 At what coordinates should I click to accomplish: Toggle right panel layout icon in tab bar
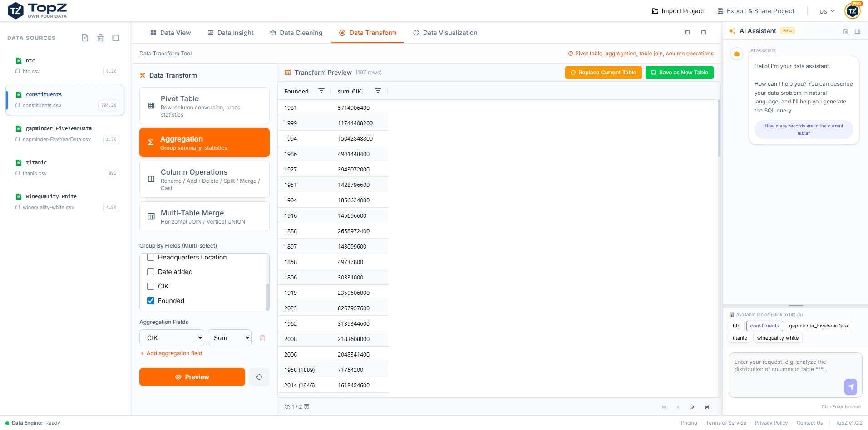(704, 33)
